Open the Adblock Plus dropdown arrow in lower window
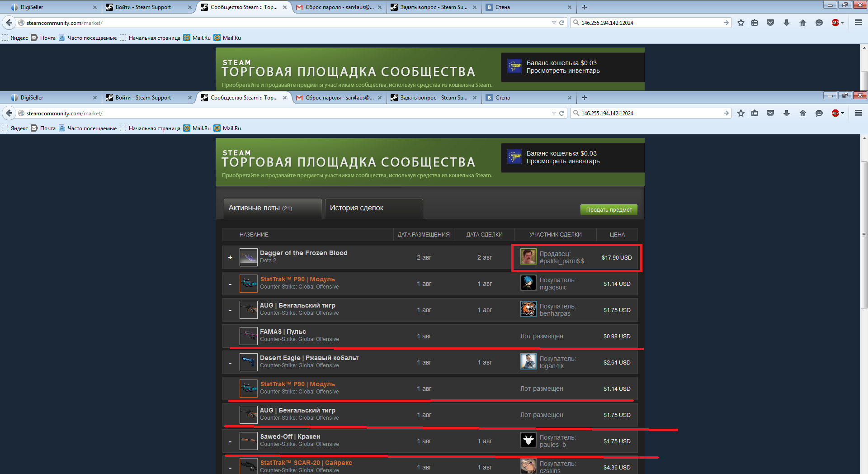This screenshot has width=868, height=474. click(x=842, y=113)
